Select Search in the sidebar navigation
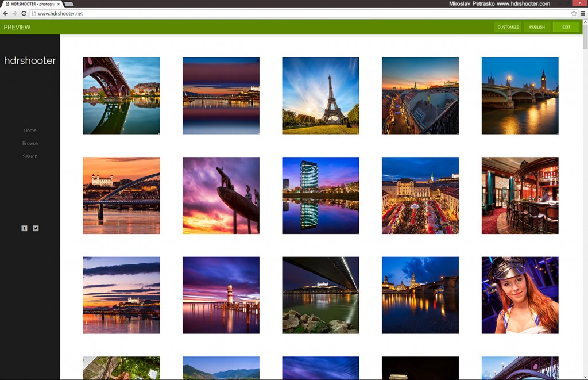The height and width of the screenshot is (380, 588). [x=30, y=156]
